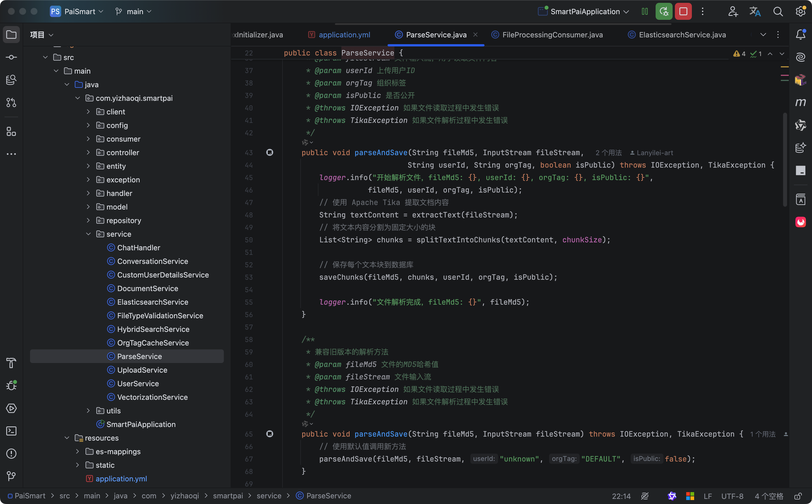The image size is (812, 504).
Task: Pause the running program
Action: (645, 12)
